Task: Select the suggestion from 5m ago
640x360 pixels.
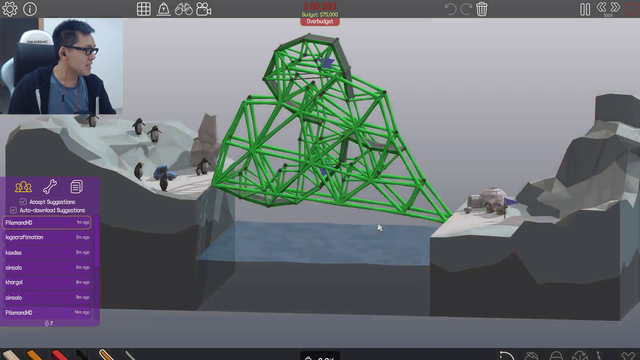Action: tap(47, 252)
